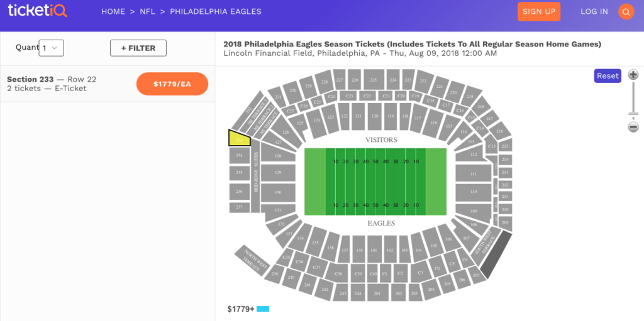Click section 111 on the stadium map
This screenshot has height=321, width=644.
click(473, 173)
